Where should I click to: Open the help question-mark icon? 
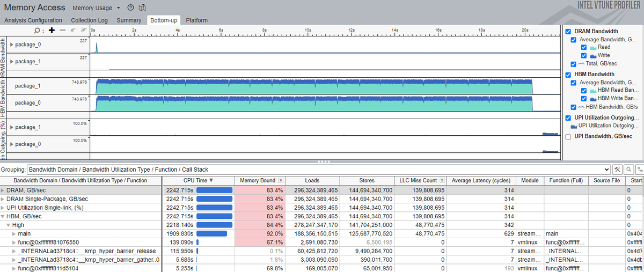click(x=130, y=8)
